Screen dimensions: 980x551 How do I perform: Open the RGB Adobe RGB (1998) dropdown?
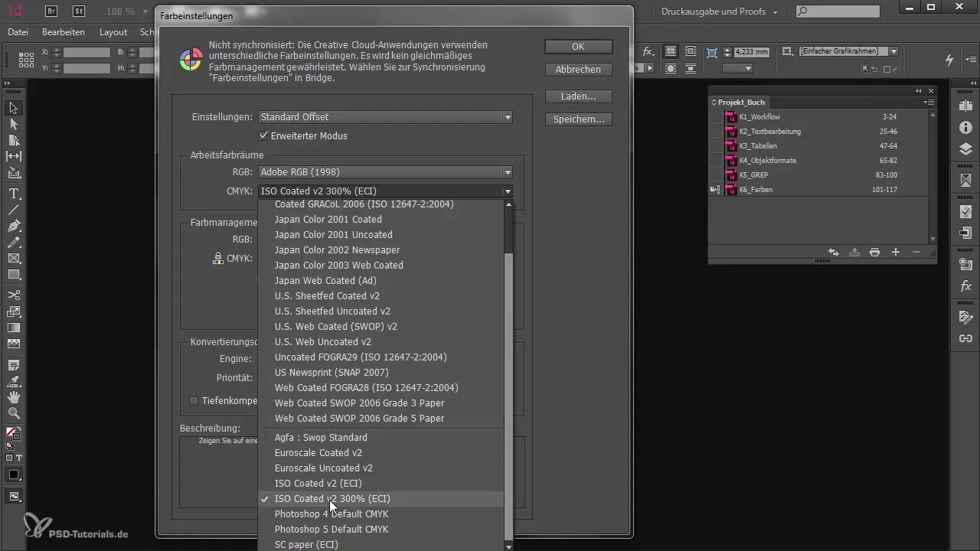(x=385, y=172)
